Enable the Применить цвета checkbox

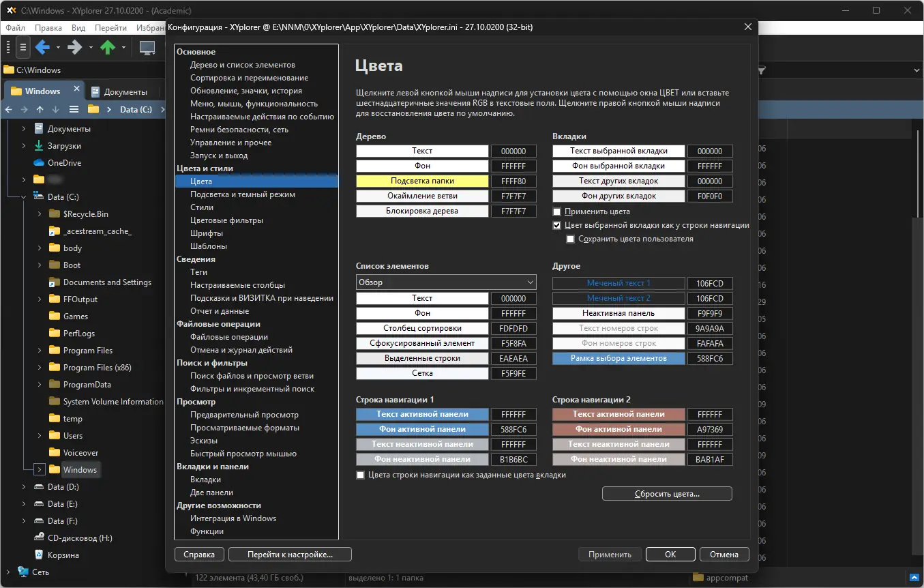(557, 211)
